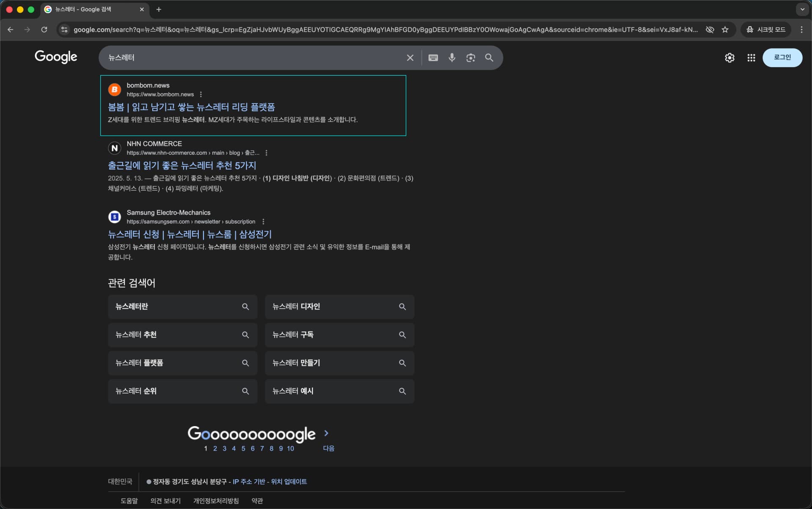Click the Samsung Electro-Mechanics favicon

coord(115,217)
